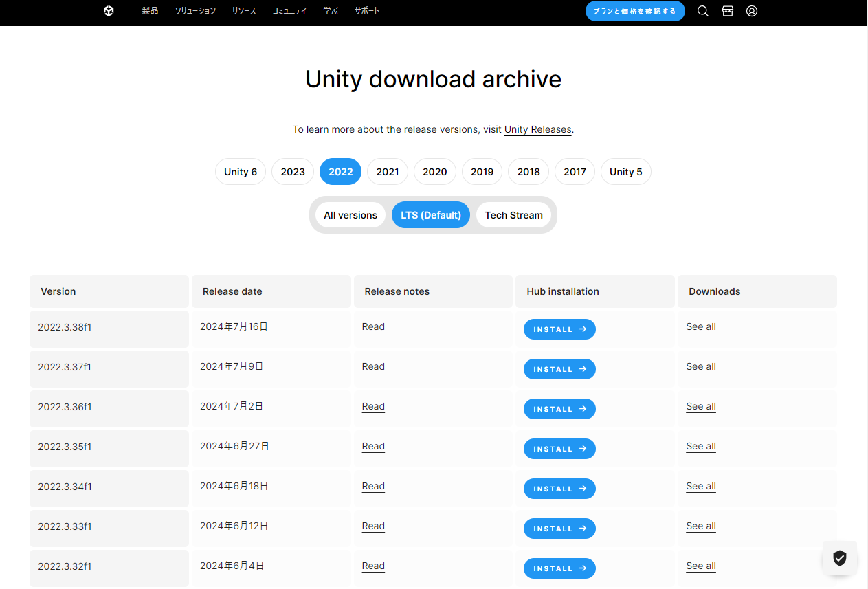The image size is (868, 589).
Task: Select the LTS (Default) filter
Action: (x=431, y=215)
